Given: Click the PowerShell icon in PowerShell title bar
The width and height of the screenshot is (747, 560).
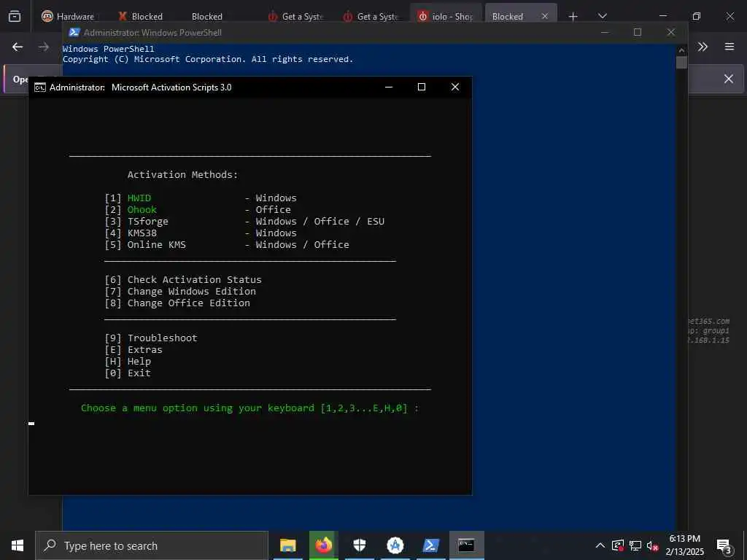Looking at the screenshot, I should coord(74,32).
